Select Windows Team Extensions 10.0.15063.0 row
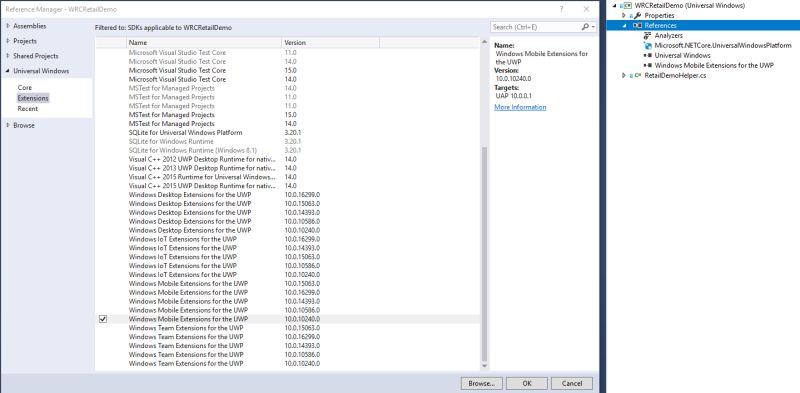Screen dimensions: 800x393 pyautogui.click(x=288, y=328)
